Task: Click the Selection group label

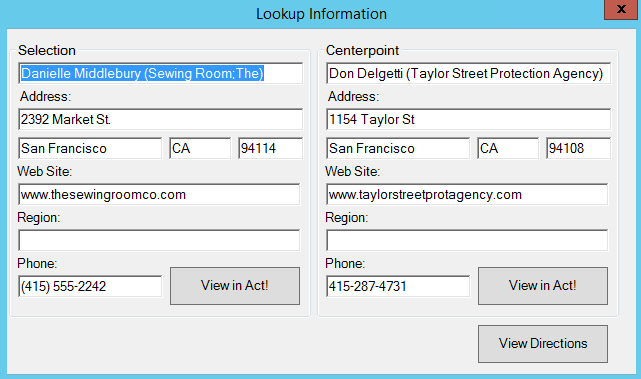Action: tap(47, 50)
